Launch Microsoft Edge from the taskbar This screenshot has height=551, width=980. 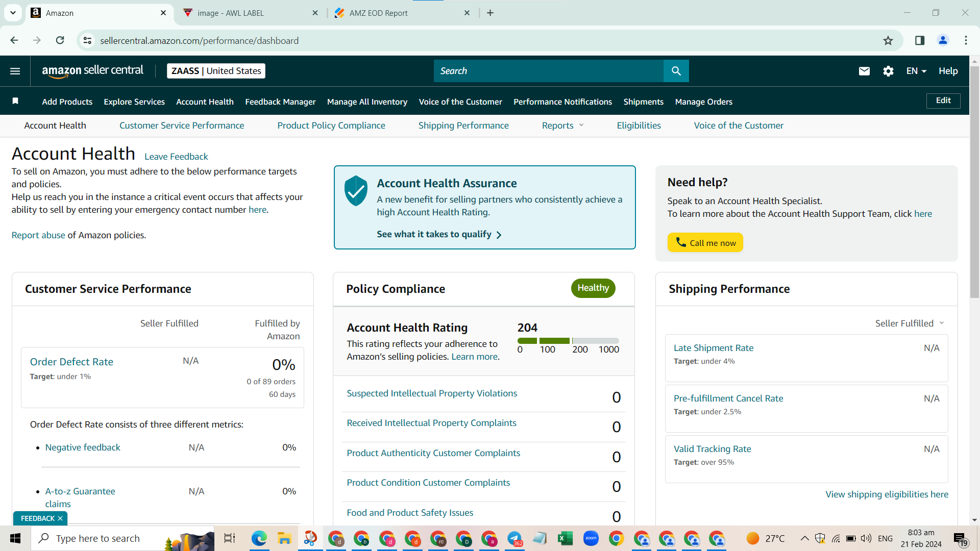[x=259, y=538]
